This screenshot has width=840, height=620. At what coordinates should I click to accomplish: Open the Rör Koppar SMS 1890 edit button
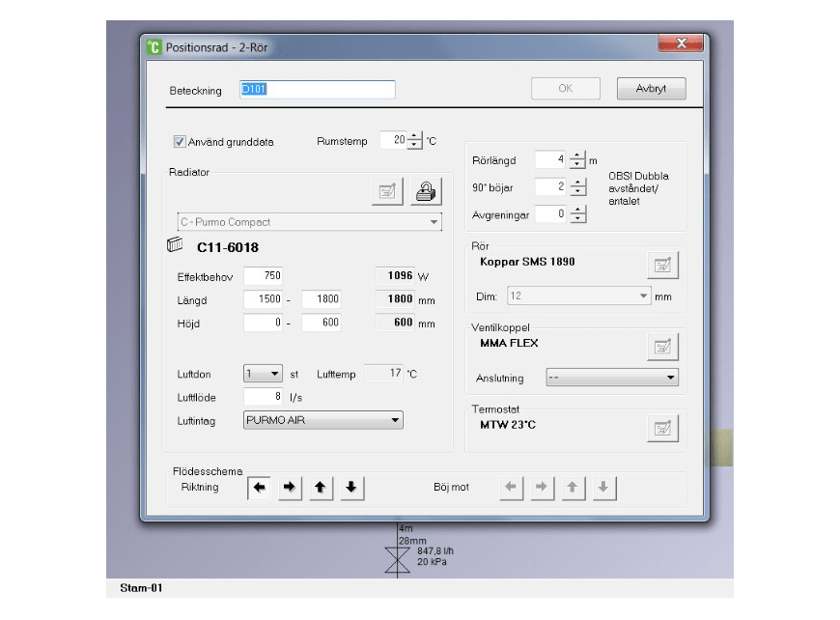662,264
